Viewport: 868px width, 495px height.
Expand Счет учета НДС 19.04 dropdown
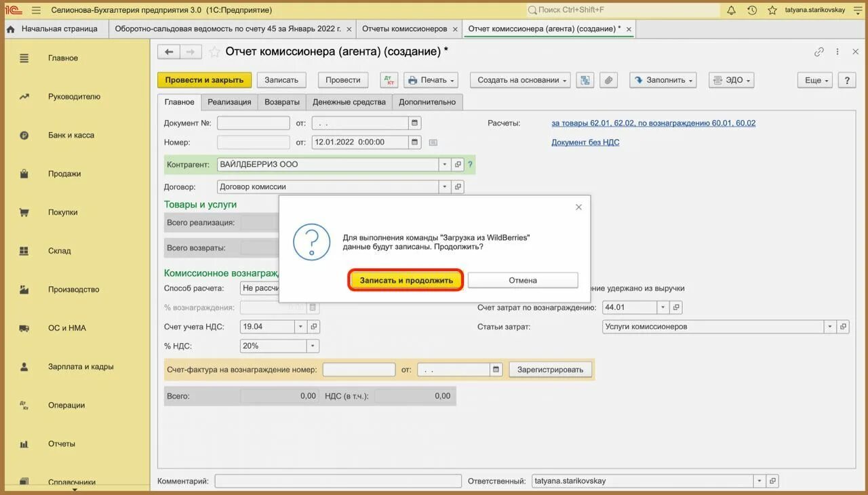click(x=300, y=327)
